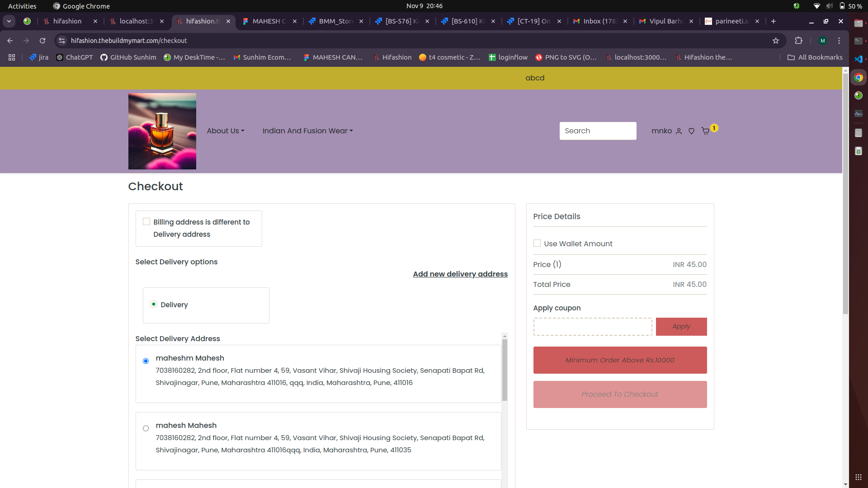Open the mnko account name link
Screen dimensions: 868x488
pos(661,131)
